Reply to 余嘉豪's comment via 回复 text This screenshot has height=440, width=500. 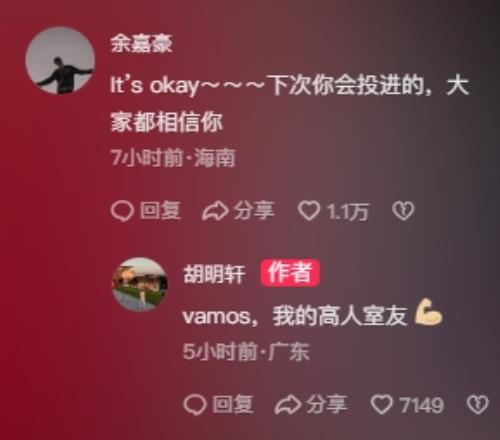tap(160, 211)
